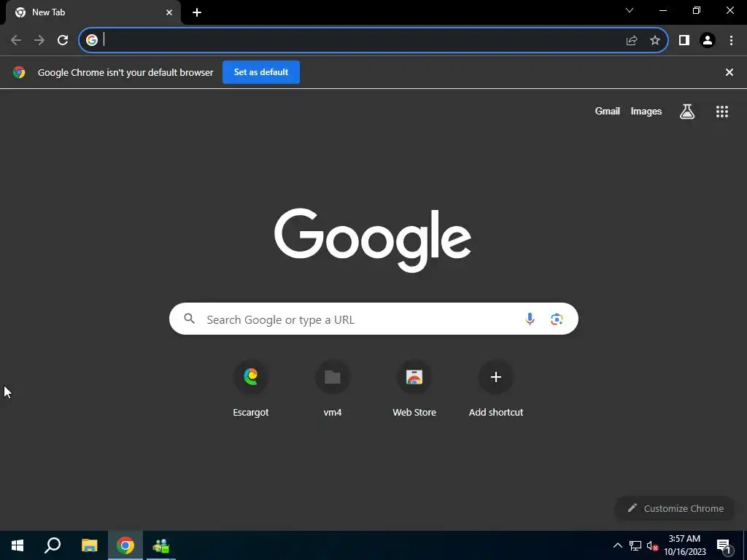Select the New Tab tab
Image resolution: width=747 pixels, height=560 pixels.
(93, 12)
